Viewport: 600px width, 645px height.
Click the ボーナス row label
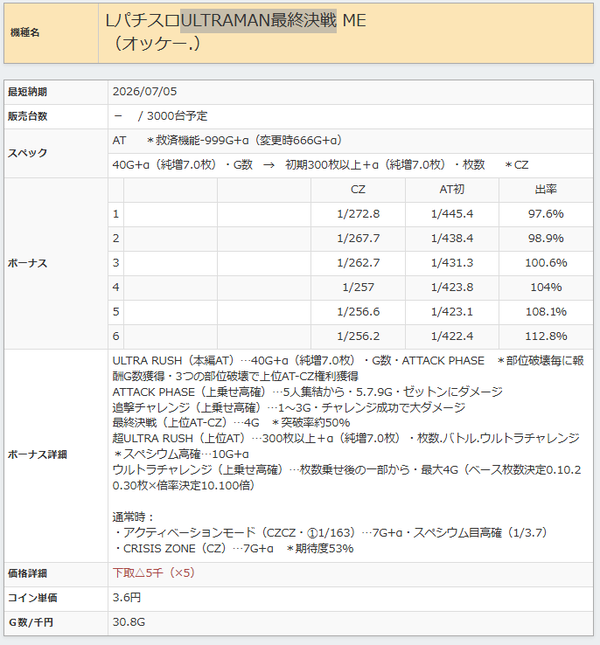pos(28,263)
